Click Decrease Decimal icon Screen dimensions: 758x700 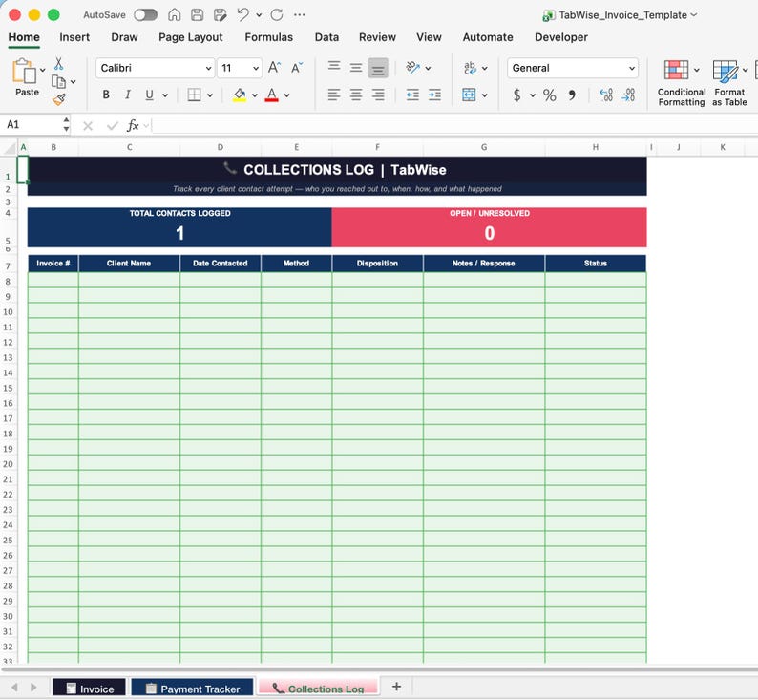pyautogui.click(x=628, y=95)
